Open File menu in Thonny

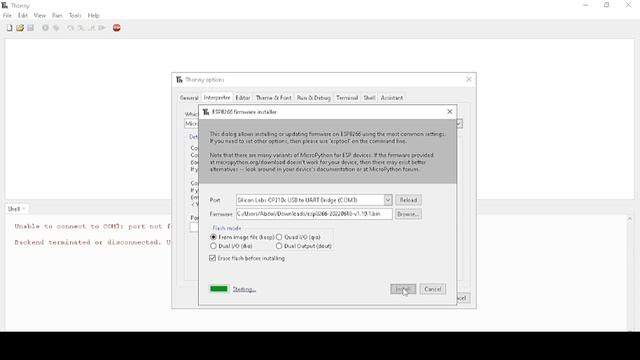click(x=7, y=16)
